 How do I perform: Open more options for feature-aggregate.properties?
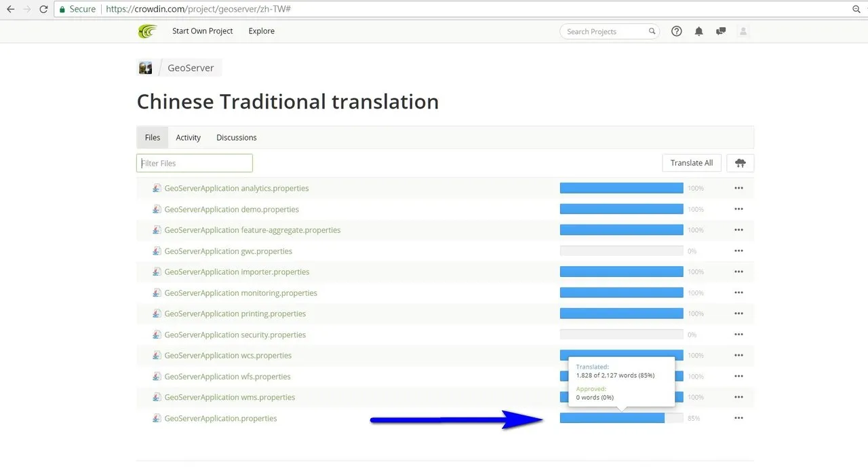(739, 230)
